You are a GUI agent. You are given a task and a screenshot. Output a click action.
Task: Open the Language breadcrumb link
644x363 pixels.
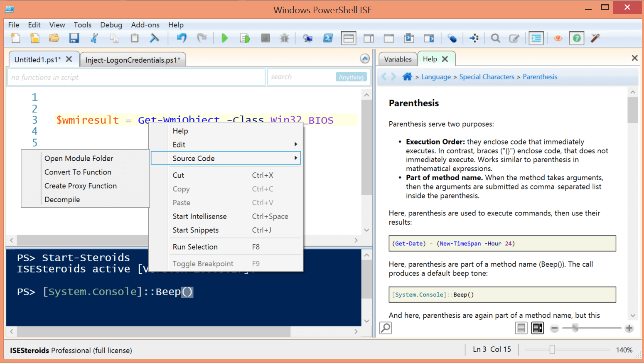[x=436, y=77]
